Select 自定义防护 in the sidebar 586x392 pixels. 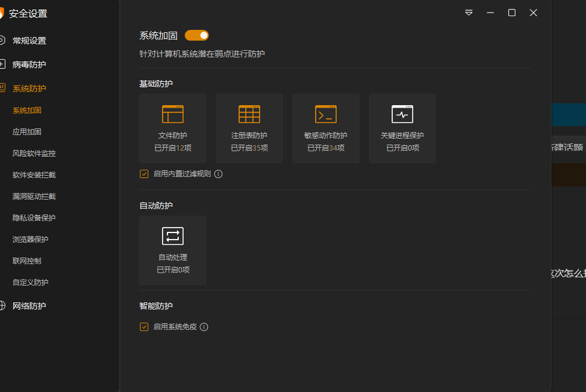click(x=30, y=283)
